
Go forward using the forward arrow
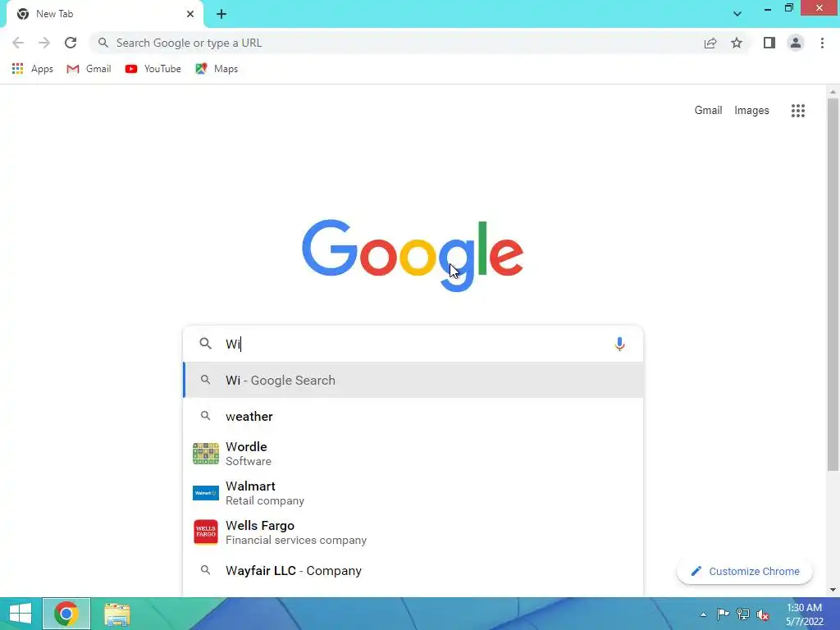pyautogui.click(x=44, y=43)
